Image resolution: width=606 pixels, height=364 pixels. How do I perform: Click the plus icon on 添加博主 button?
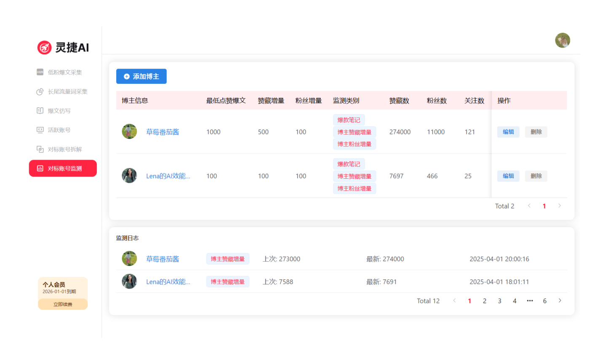click(x=126, y=76)
